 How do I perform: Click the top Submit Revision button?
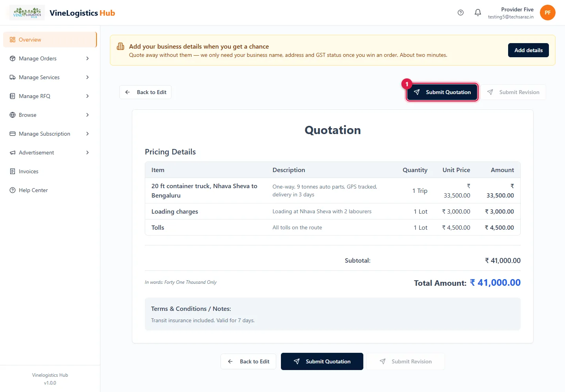coord(513,92)
